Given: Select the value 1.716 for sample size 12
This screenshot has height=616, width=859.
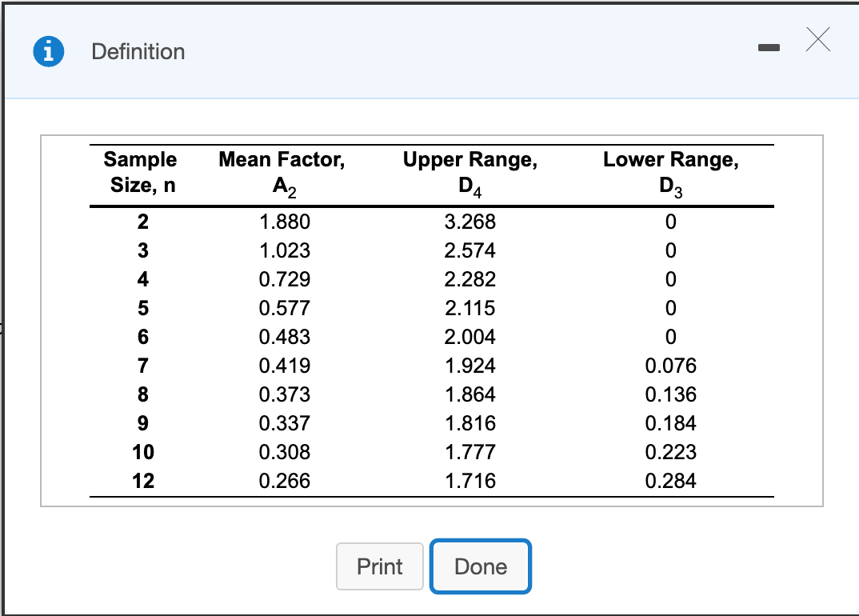Looking at the screenshot, I should coord(469,481).
